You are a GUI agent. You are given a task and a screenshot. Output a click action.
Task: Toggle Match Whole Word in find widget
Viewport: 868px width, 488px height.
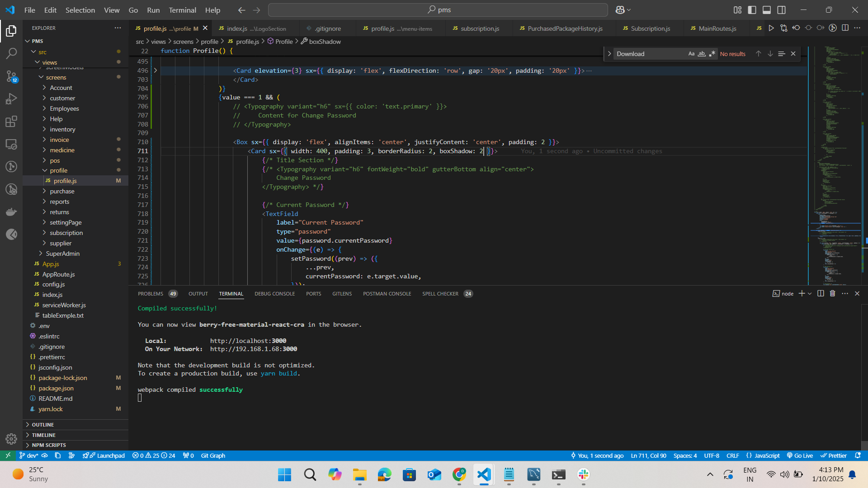coord(702,54)
